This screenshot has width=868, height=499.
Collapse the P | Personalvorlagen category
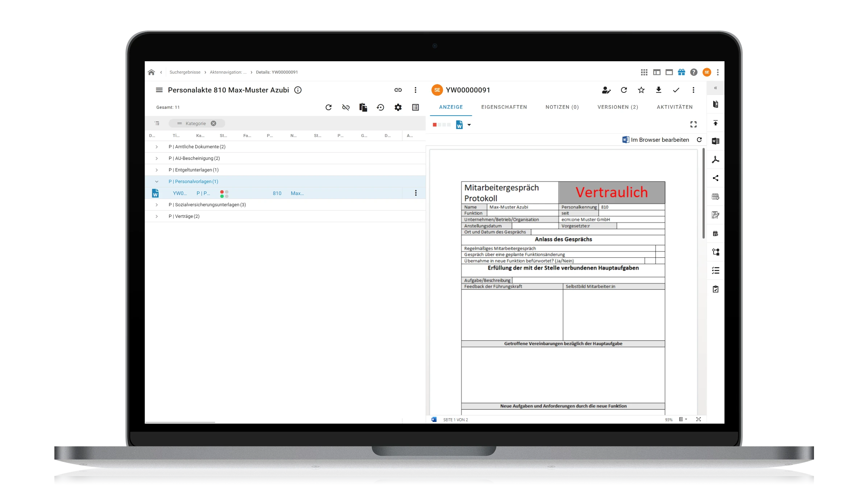(157, 182)
